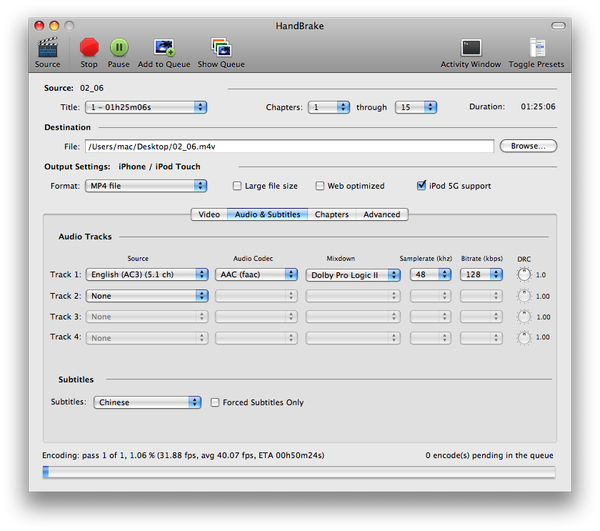The height and width of the screenshot is (531, 600).
Task: Adjust Track 4 DRC knob
Action: pyautogui.click(x=524, y=338)
